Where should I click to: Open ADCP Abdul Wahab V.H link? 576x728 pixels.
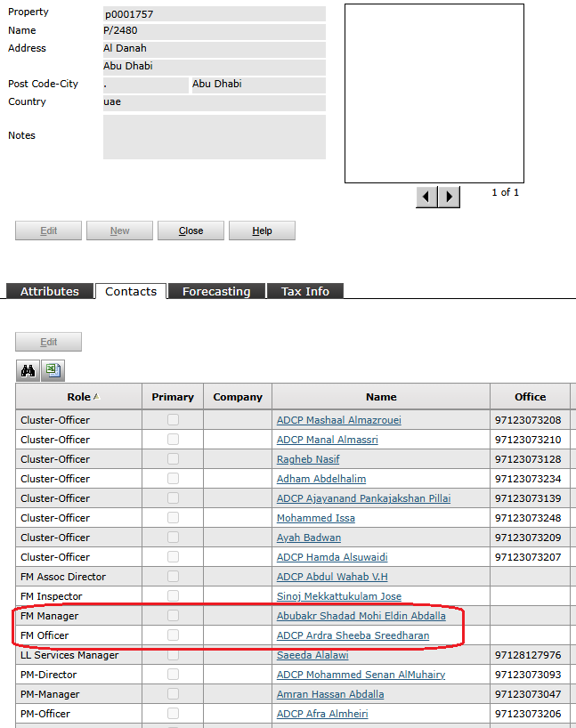coord(332,577)
